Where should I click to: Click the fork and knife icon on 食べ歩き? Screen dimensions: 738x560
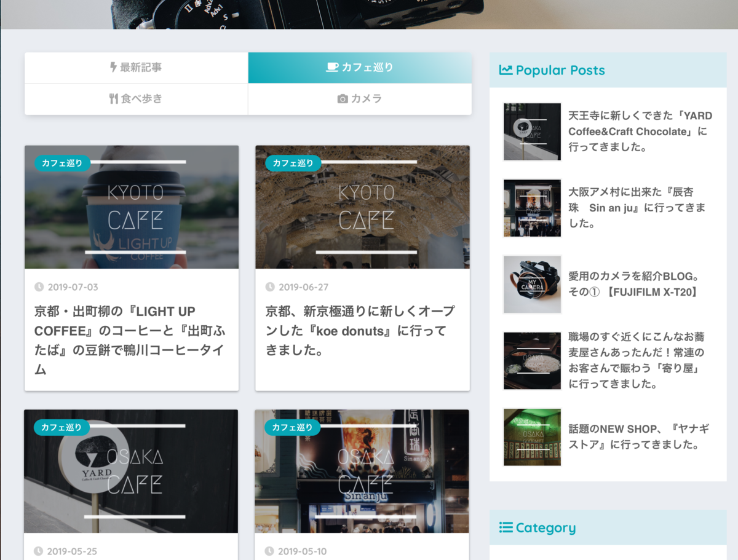click(113, 99)
